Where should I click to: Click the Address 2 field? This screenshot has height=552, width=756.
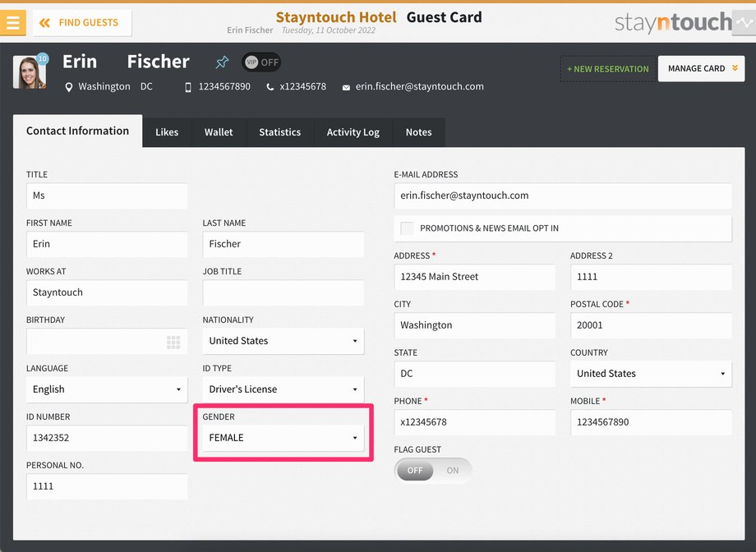pyautogui.click(x=651, y=277)
